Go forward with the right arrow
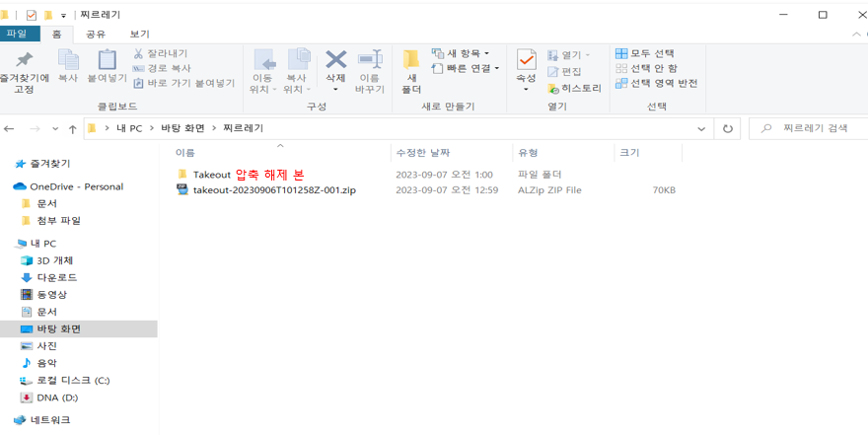The width and height of the screenshot is (868, 435). click(x=35, y=129)
